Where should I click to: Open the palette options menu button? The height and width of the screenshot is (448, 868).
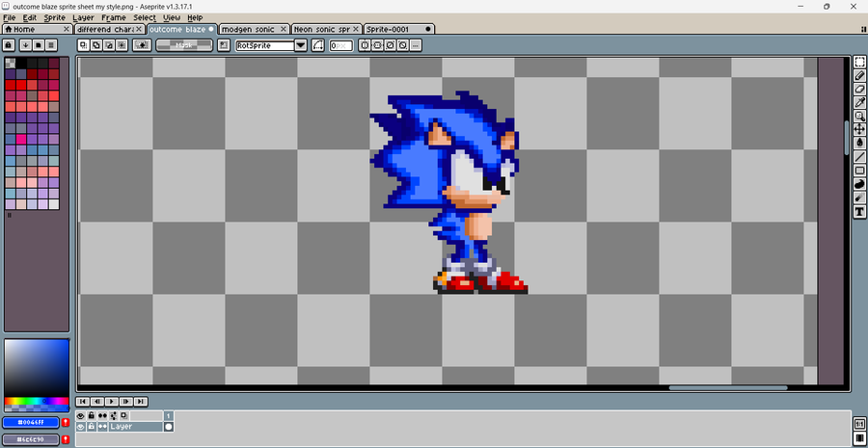click(x=51, y=45)
